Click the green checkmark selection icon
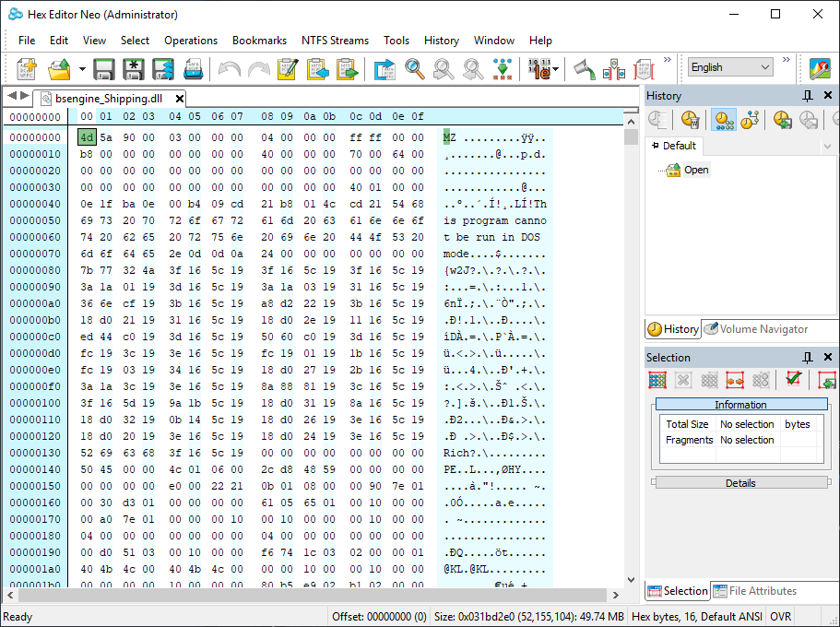Viewport: 840px width, 627px height. coord(793,379)
